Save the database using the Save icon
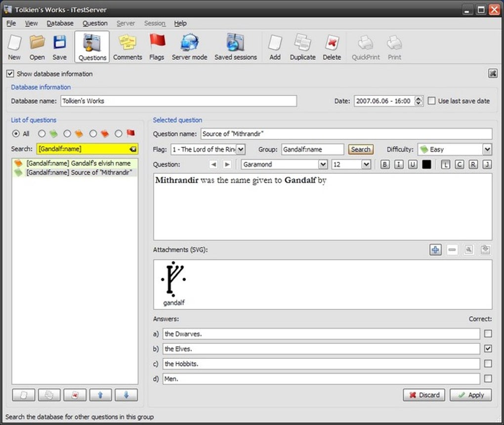The image size is (504, 425). (59, 47)
